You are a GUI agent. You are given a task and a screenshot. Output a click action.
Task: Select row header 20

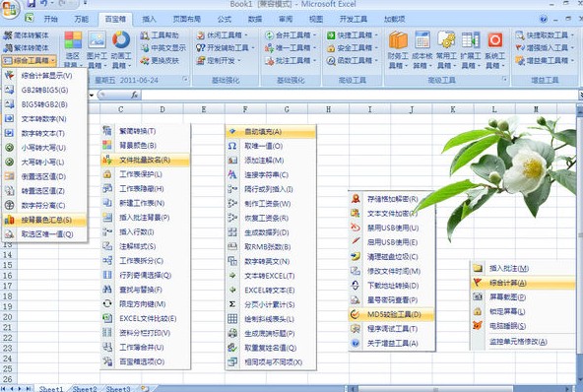click(8, 317)
